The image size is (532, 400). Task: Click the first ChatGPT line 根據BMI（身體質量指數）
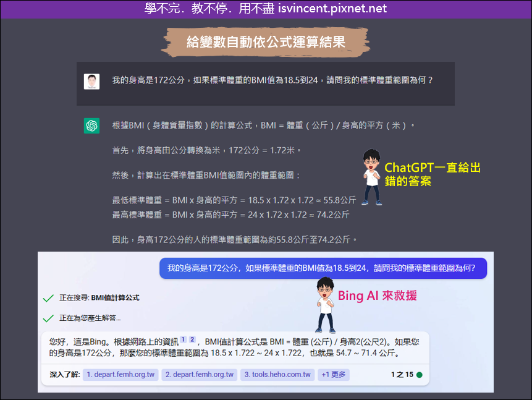[263, 126]
